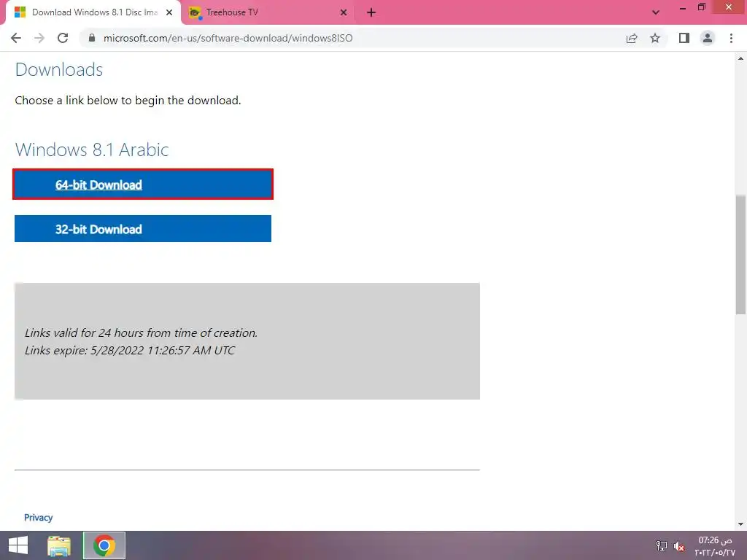Restore down the Chrome window
This screenshot has height=560, width=747.
(x=702, y=7)
